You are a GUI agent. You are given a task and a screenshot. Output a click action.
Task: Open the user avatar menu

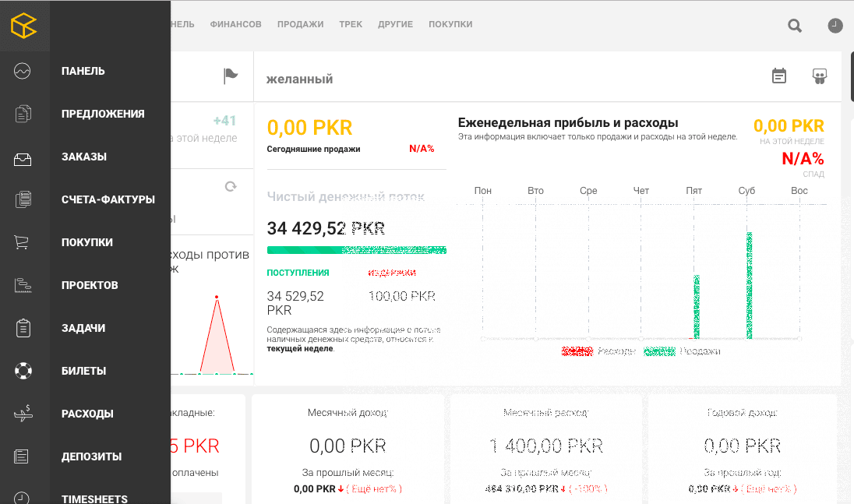coord(835,26)
